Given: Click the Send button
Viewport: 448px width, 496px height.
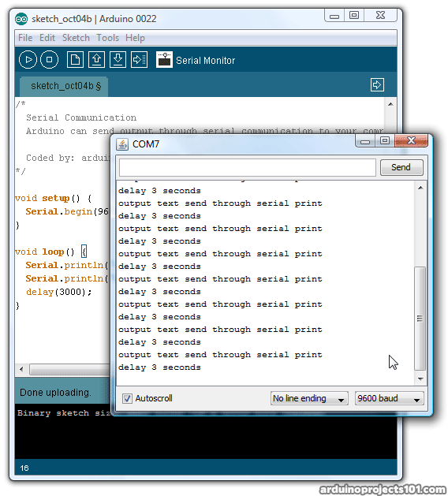Looking at the screenshot, I should [401, 167].
